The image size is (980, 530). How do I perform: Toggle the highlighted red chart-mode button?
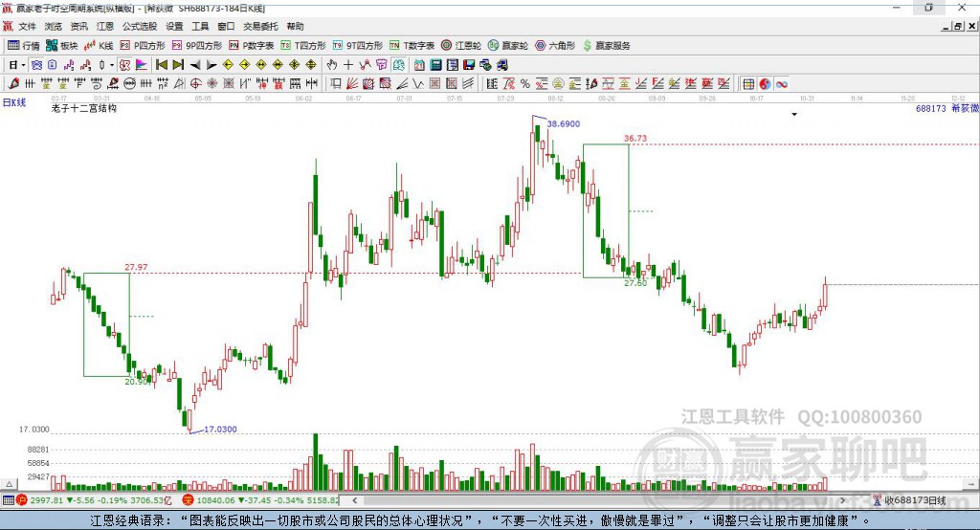[x=124, y=65]
